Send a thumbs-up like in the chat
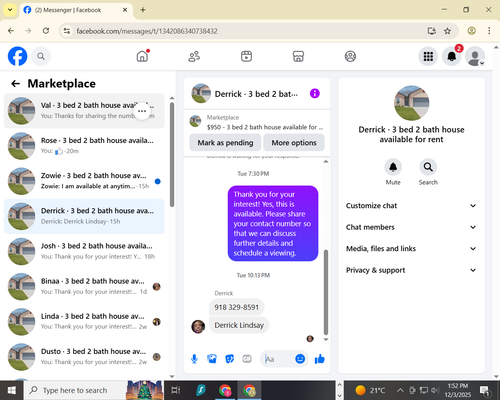This screenshot has width=500, height=400. [x=319, y=359]
